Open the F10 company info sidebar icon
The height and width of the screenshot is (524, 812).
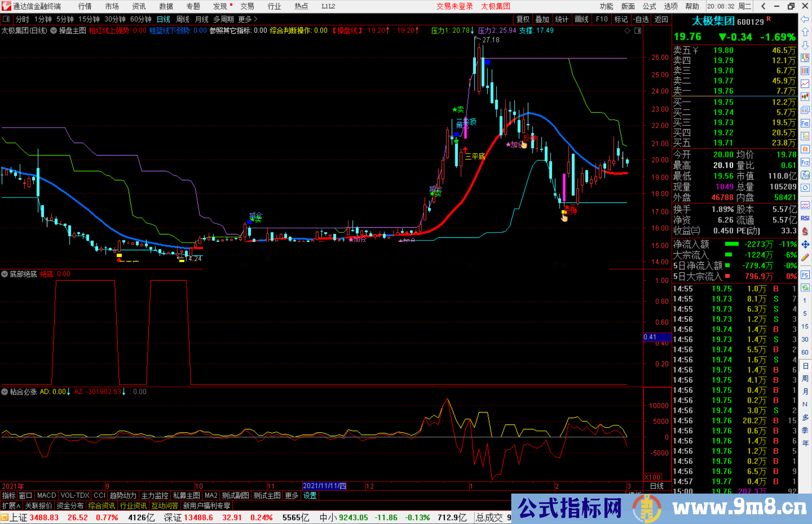coord(805,123)
